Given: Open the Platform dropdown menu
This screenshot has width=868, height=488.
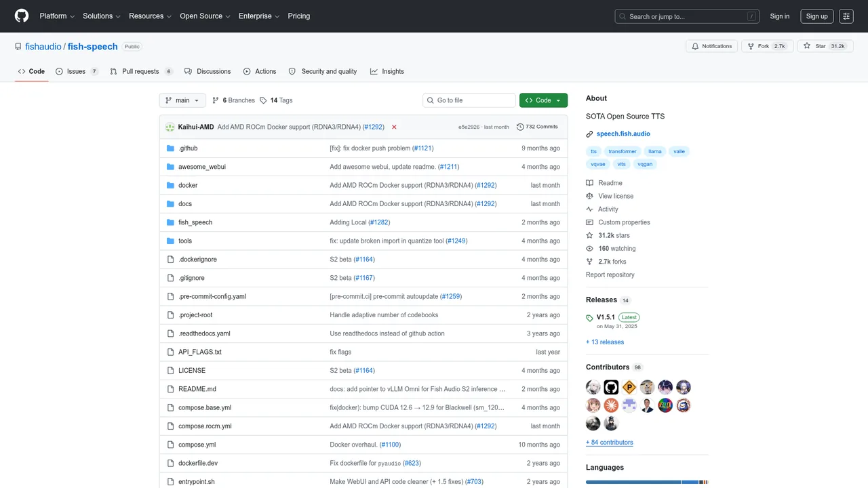Looking at the screenshot, I should click(x=57, y=16).
